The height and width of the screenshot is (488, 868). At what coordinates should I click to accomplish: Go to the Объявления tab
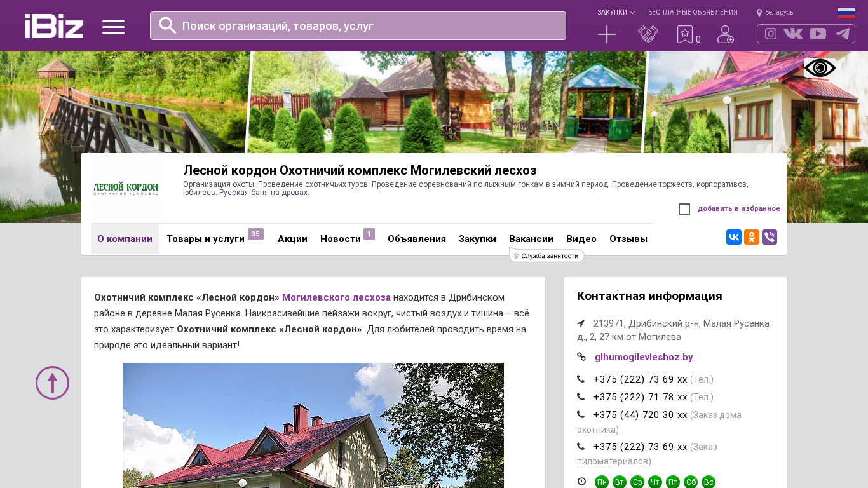click(417, 239)
